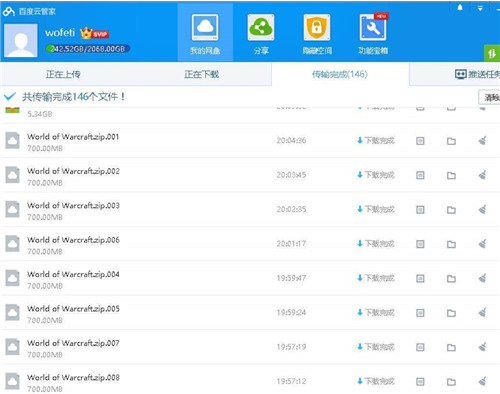This screenshot has width=500, height=394.
Task: Open the 功能宝箱 toolbox section
Action: (373, 33)
